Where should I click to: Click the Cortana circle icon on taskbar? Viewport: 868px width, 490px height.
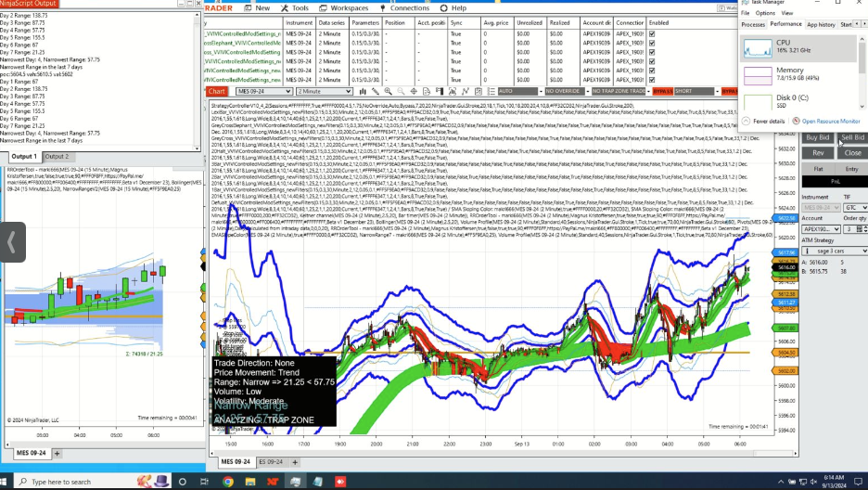pyautogui.click(x=182, y=482)
